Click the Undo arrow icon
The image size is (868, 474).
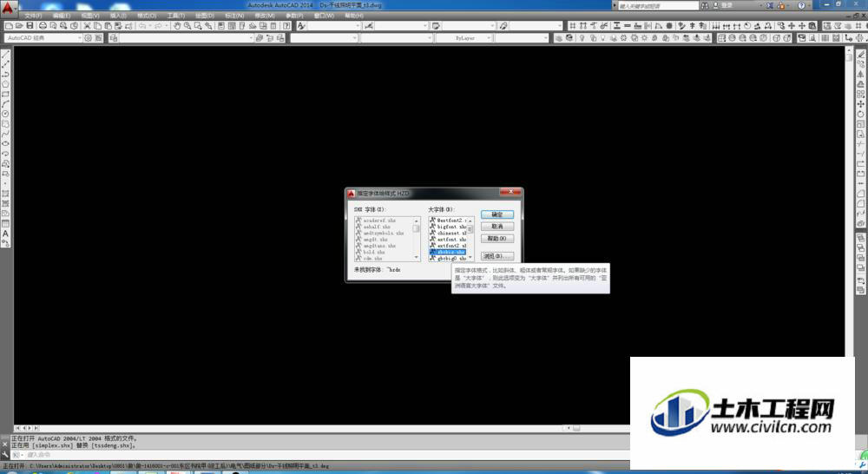(142, 25)
